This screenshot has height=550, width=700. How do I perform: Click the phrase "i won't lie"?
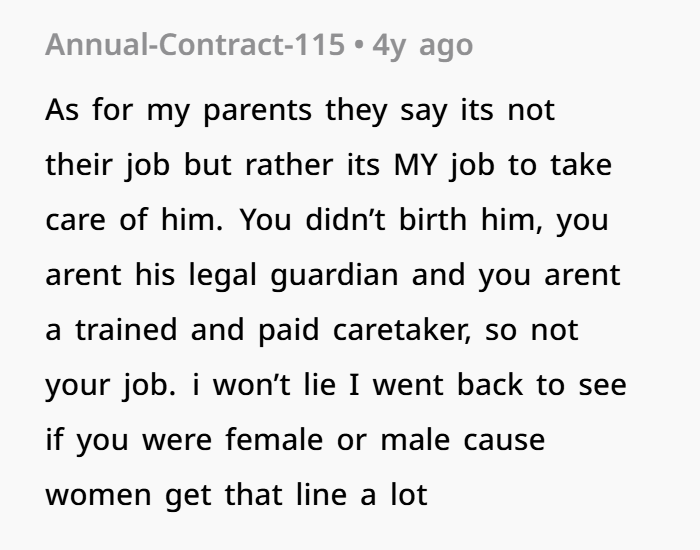pyautogui.click(x=264, y=385)
